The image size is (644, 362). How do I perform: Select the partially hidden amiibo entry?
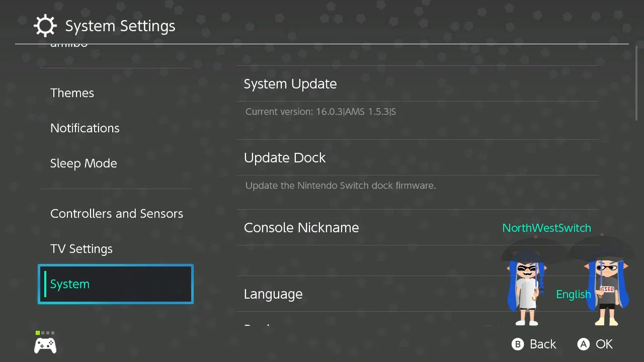(69, 46)
